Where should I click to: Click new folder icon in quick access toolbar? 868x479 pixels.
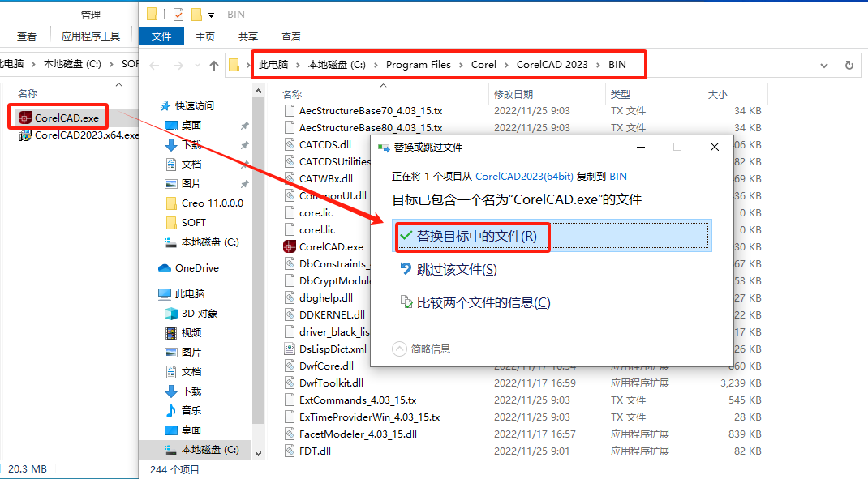coord(196,15)
